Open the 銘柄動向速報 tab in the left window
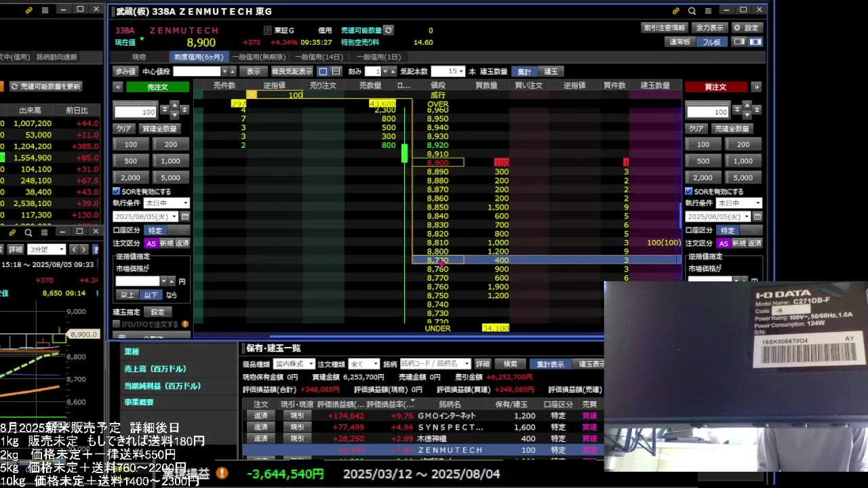 57,57
